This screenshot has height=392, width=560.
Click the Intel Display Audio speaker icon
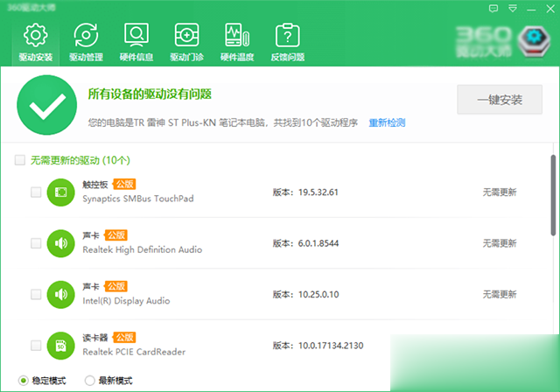point(60,295)
